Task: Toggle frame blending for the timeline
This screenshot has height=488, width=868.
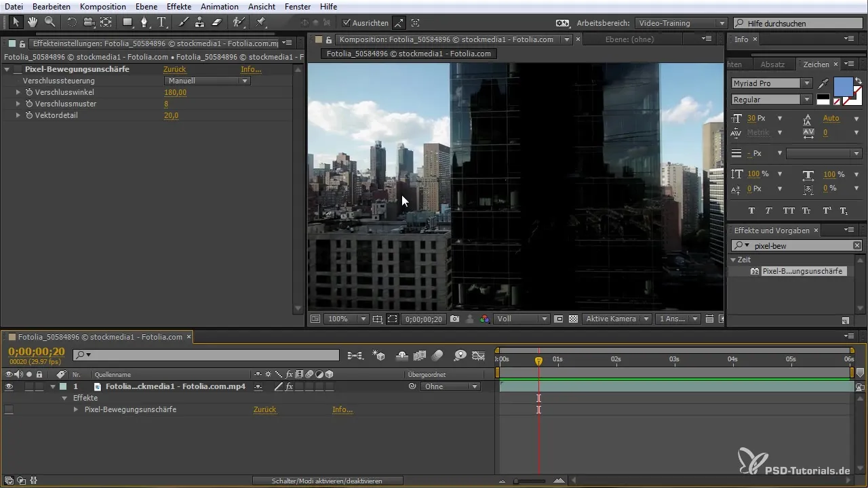Action: (419, 355)
